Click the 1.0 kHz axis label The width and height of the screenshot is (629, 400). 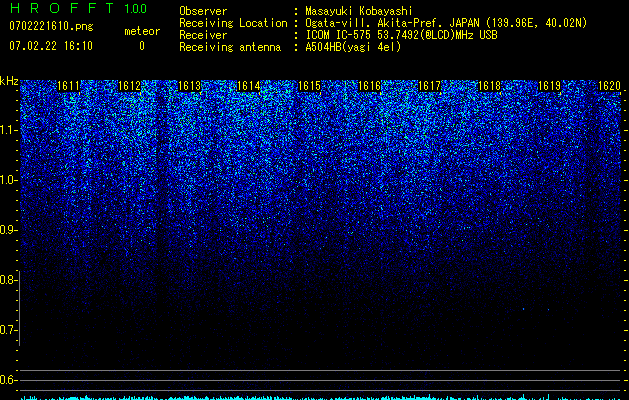coord(7,180)
